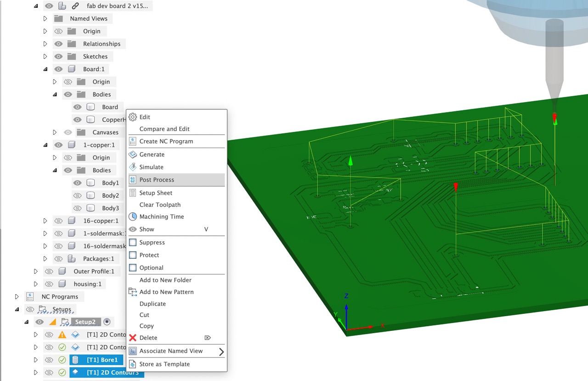Toggle the Suppress checkbox

click(133, 242)
